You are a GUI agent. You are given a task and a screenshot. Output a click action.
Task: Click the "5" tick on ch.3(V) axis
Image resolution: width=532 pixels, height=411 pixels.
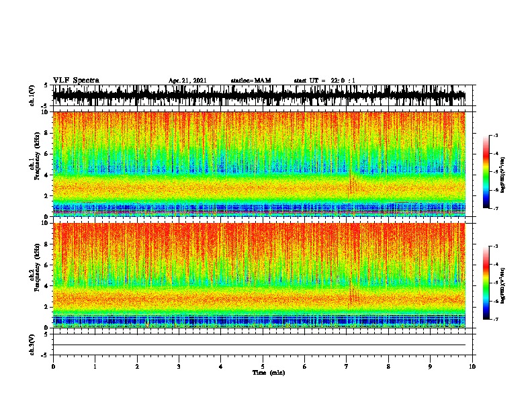tap(46, 334)
